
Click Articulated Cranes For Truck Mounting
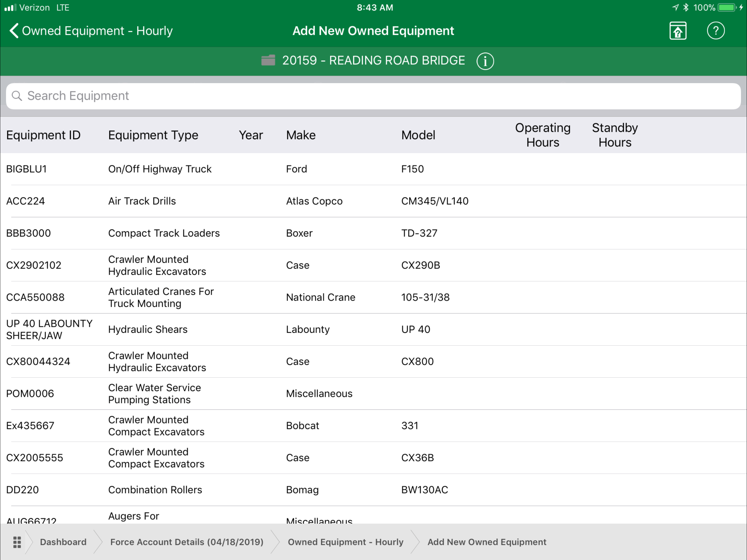(x=161, y=297)
